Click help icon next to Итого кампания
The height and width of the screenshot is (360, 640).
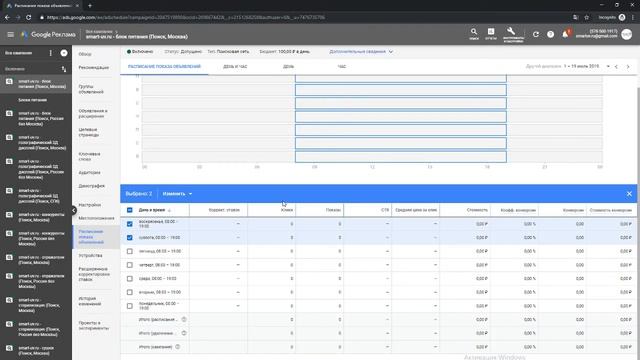(x=178, y=347)
